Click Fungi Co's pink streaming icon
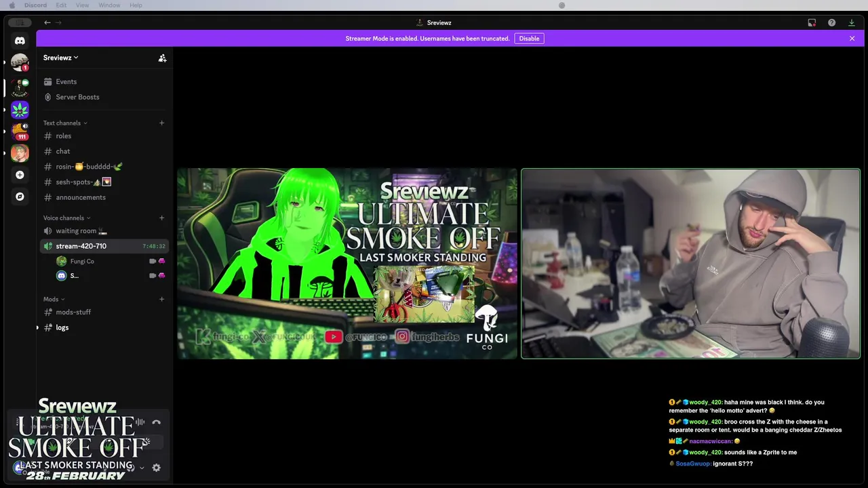The width and height of the screenshot is (868, 488). point(162,261)
